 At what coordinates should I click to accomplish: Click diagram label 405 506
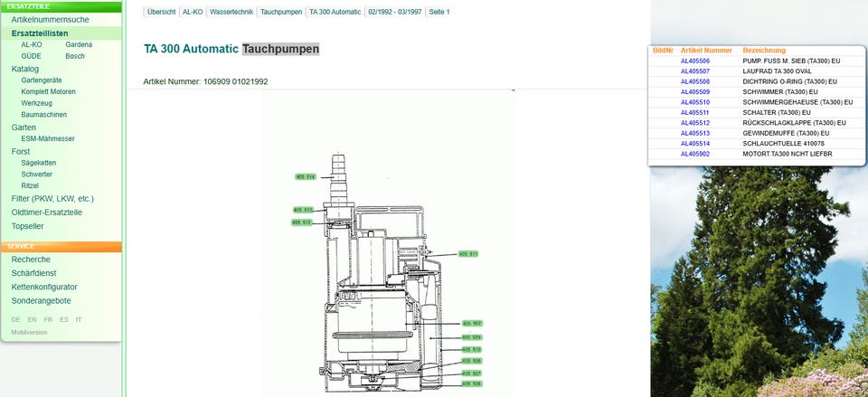pos(472,383)
